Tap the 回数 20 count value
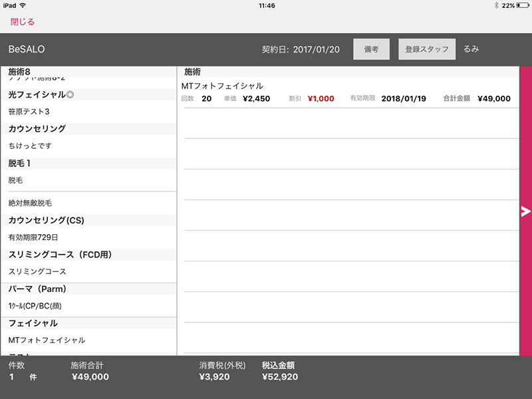The height and width of the screenshot is (399, 532). tap(206, 99)
